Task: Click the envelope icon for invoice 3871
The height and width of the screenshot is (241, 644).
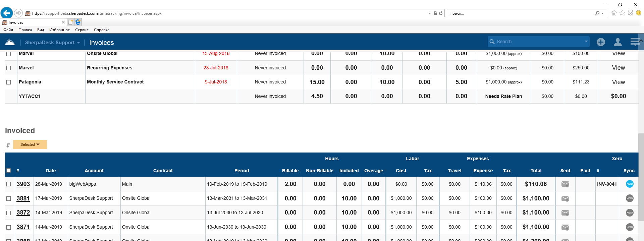Action: [565, 227]
